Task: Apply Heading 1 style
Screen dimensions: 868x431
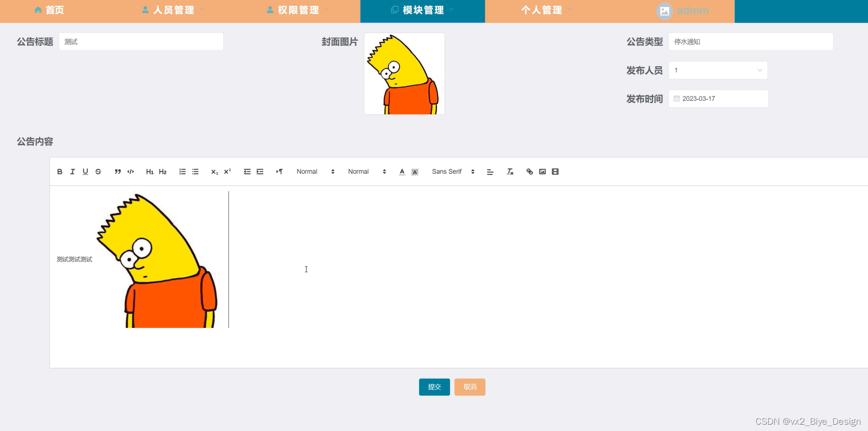Action: (x=149, y=172)
